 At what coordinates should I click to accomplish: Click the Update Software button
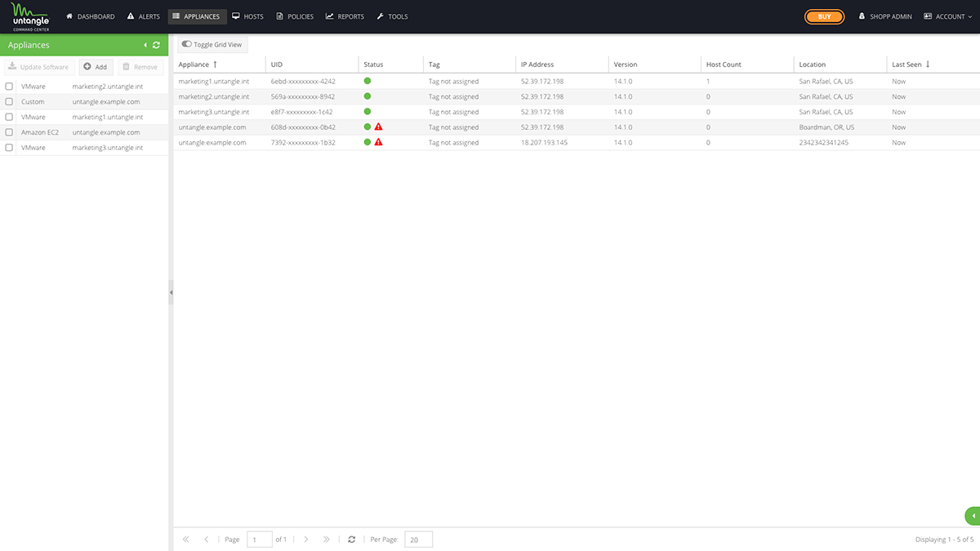(38, 67)
